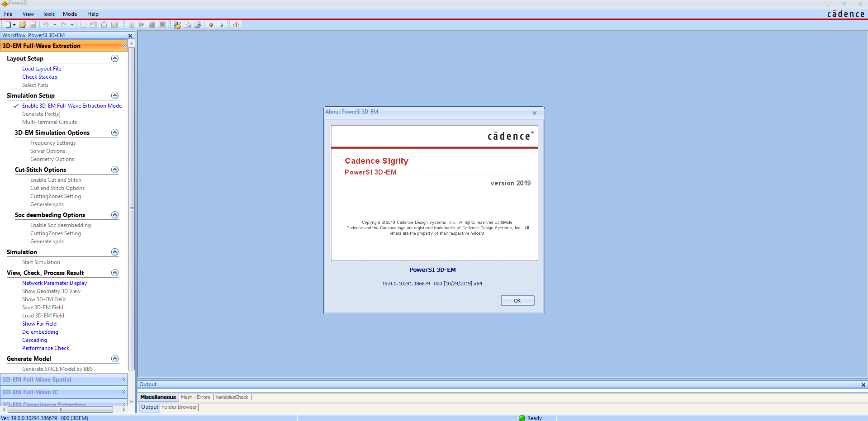Click Check Stackup link
Screen dimensions: 868x421
[40, 77]
